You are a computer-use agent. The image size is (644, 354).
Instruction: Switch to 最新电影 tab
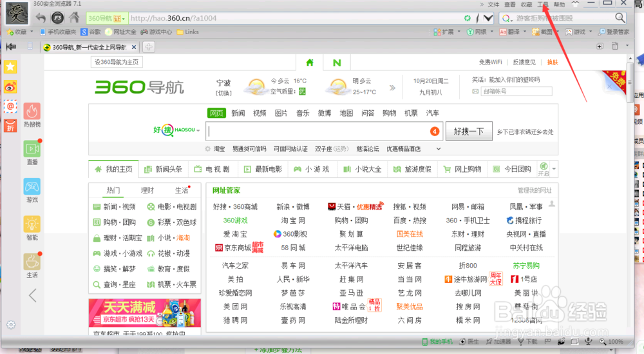tap(263, 169)
